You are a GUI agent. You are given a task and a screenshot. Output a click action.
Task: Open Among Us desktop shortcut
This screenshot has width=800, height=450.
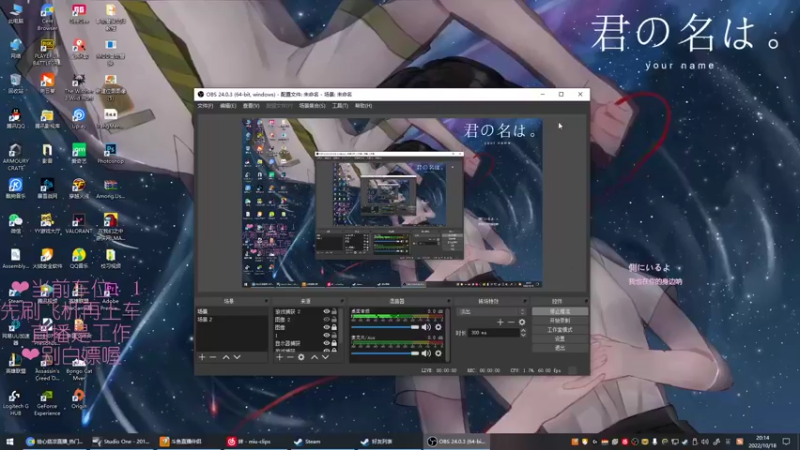coord(110,188)
